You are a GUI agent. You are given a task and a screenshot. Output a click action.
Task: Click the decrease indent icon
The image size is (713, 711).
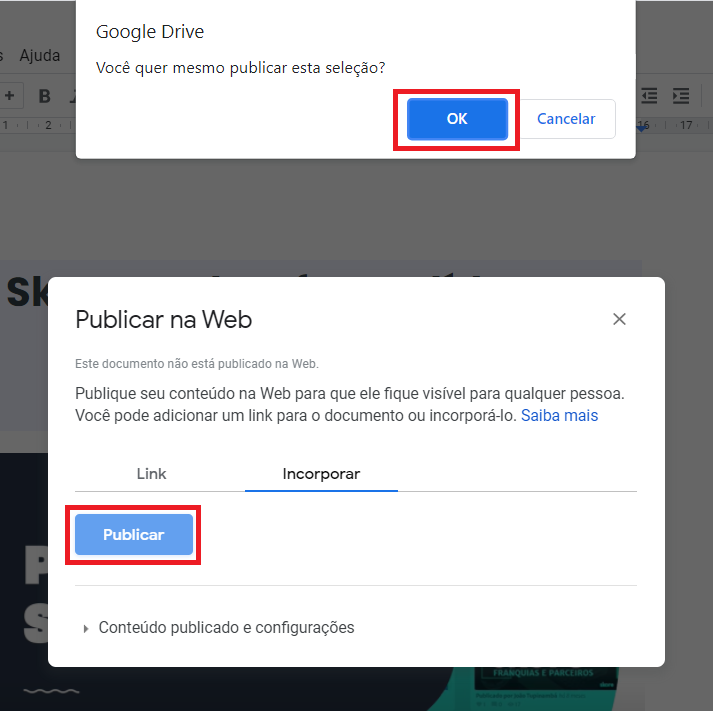[649, 96]
